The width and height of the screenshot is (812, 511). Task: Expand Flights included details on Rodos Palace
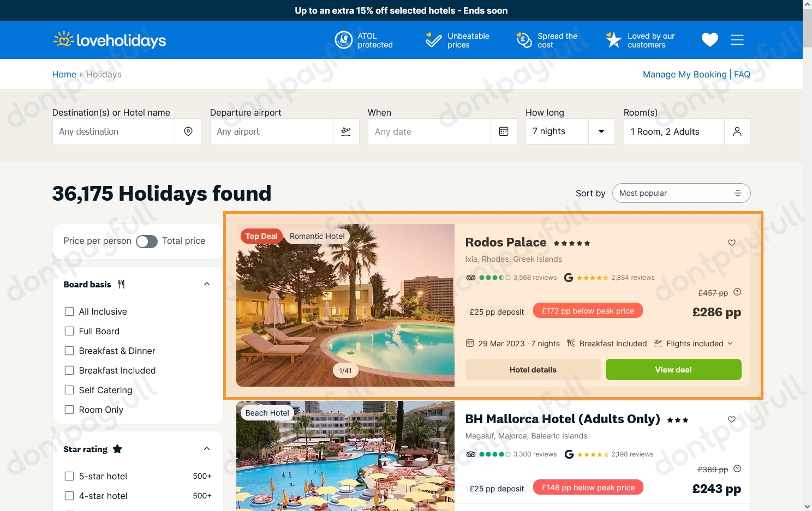pos(730,343)
